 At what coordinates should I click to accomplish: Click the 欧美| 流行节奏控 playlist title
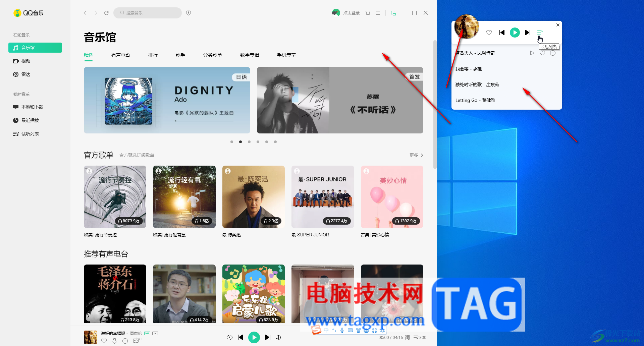pyautogui.click(x=100, y=235)
